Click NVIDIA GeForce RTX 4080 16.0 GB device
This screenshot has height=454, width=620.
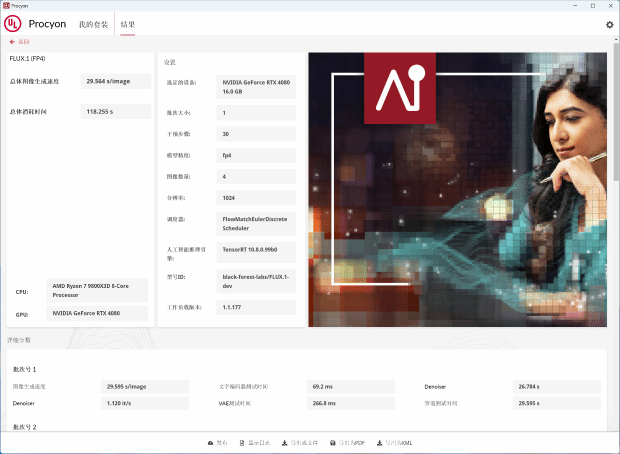(x=256, y=87)
